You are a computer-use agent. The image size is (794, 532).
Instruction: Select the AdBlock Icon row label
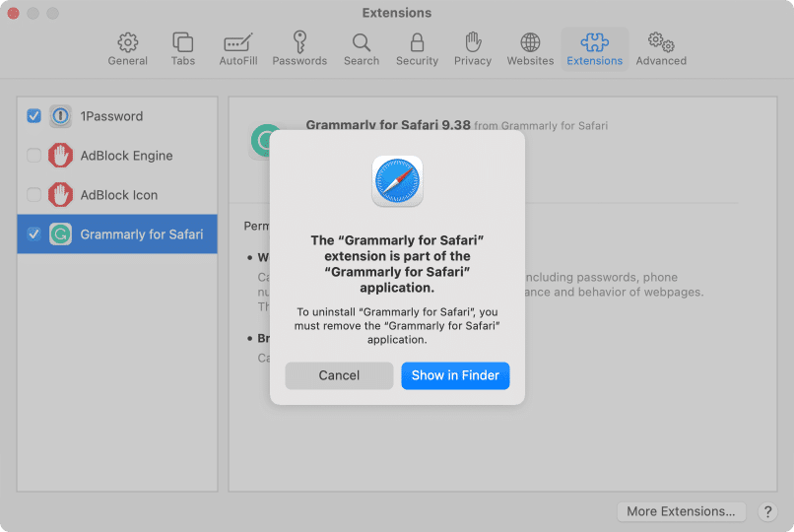point(119,195)
